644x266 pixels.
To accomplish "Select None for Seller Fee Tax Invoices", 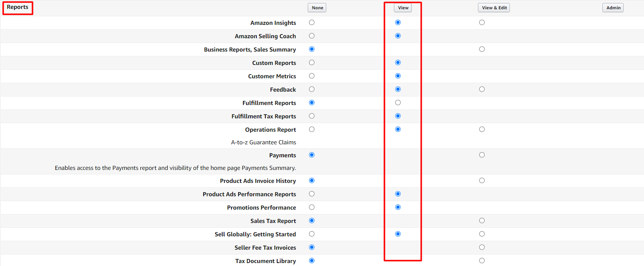I will [312, 247].
